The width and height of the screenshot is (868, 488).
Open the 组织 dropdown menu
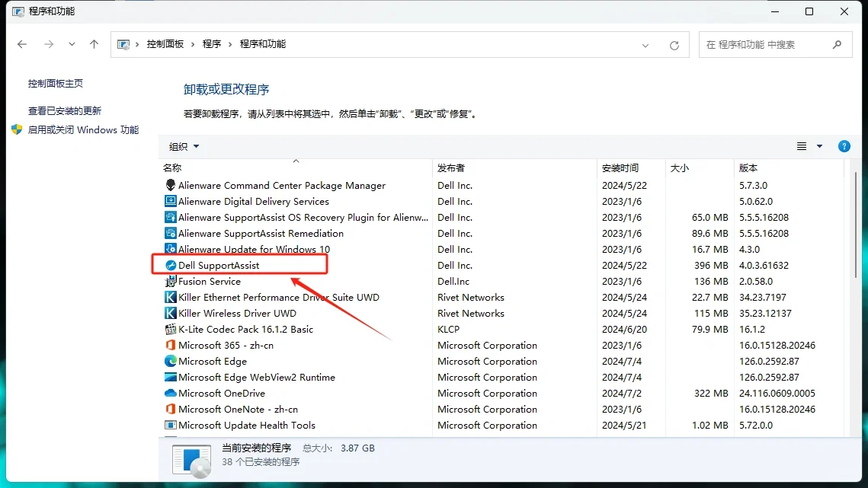click(x=184, y=147)
